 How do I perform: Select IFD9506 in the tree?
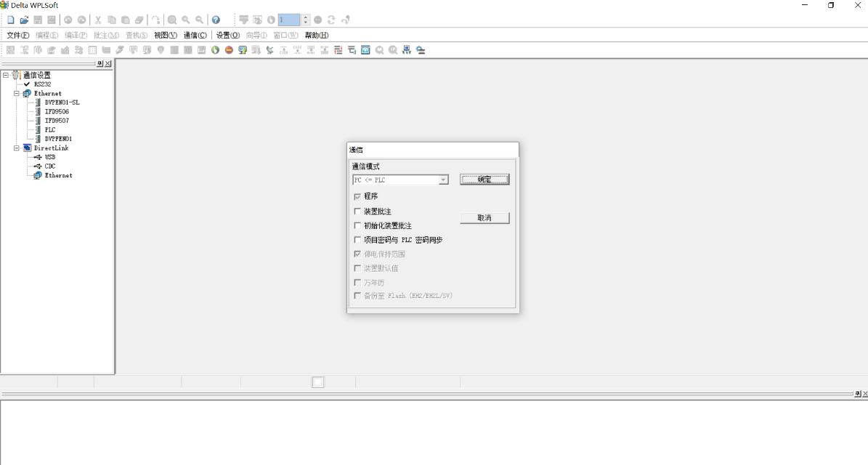tap(57, 111)
